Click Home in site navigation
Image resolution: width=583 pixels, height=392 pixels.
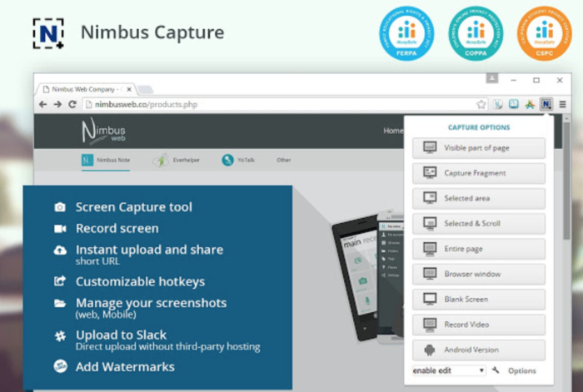pyautogui.click(x=393, y=131)
